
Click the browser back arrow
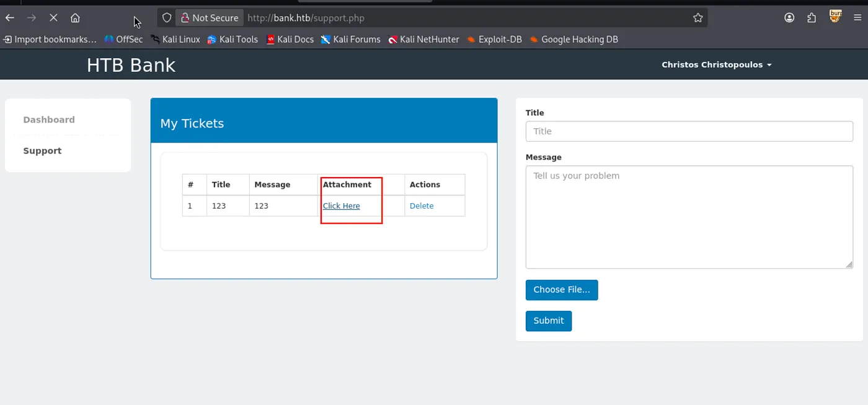10,18
